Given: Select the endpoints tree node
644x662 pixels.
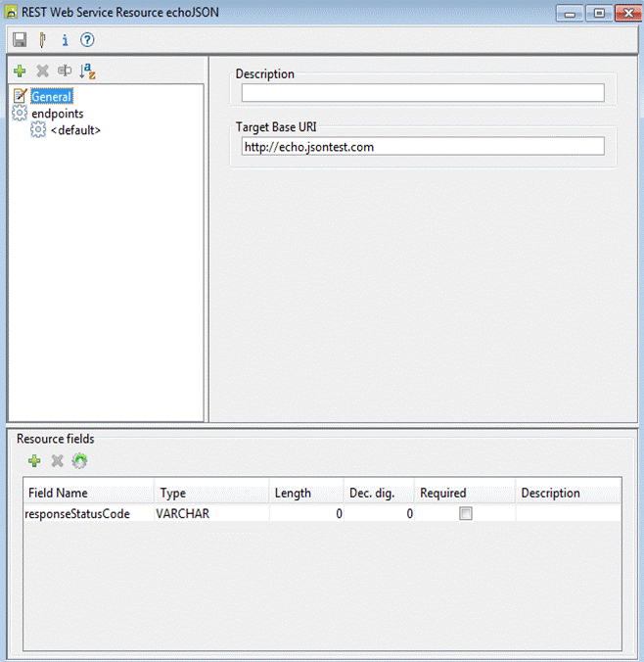Looking at the screenshot, I should (57, 114).
